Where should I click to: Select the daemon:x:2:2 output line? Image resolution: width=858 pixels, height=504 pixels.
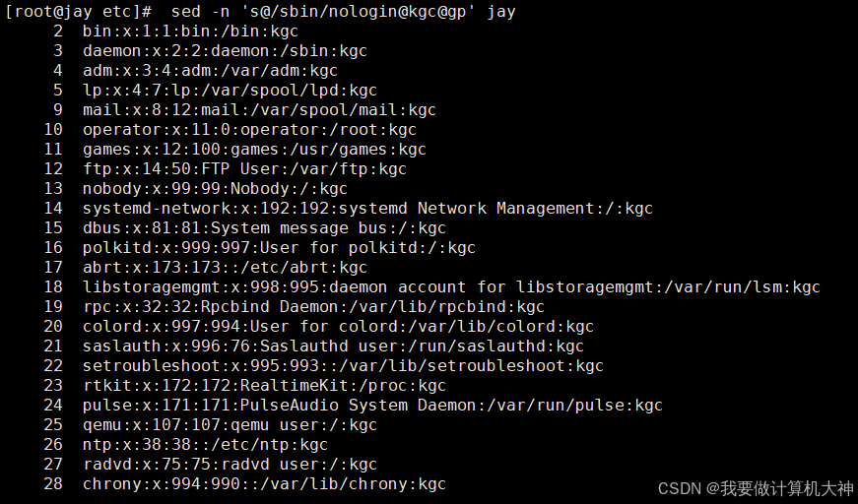point(225,51)
